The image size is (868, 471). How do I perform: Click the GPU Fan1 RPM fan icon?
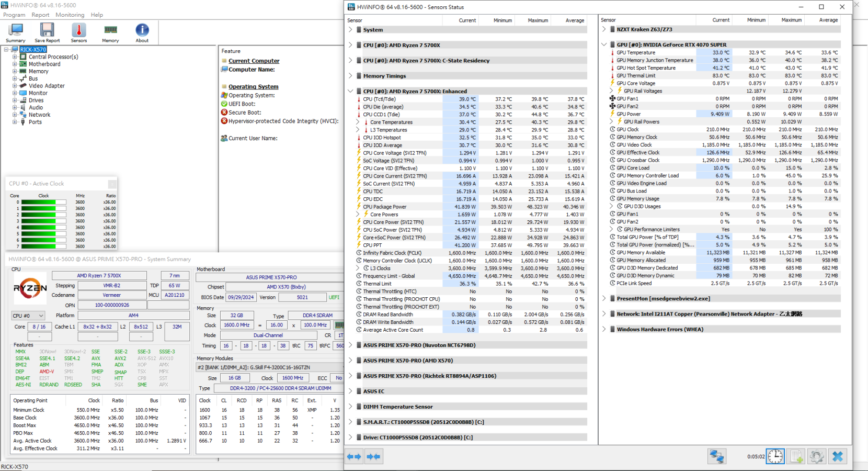point(612,98)
